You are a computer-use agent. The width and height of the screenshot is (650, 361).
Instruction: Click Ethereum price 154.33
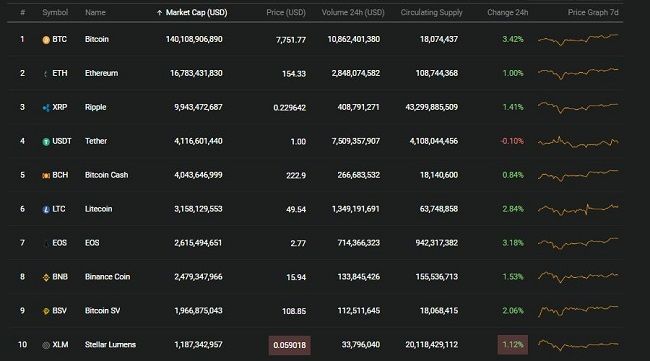tap(294, 74)
